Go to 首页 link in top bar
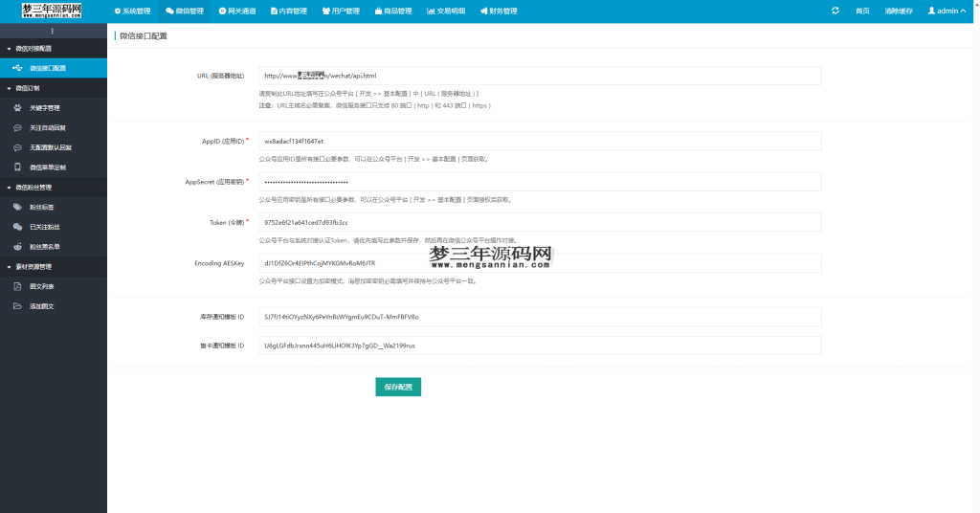Screen dimensions: 980x513 coord(862,11)
